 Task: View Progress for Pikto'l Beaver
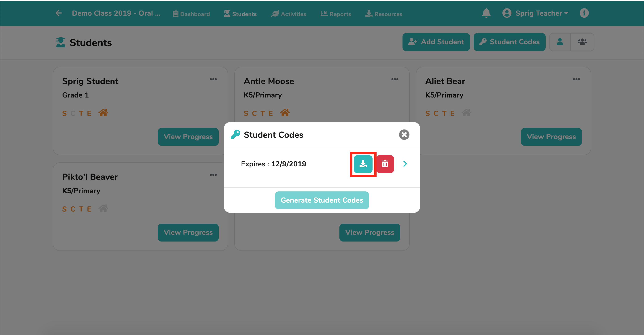click(x=188, y=232)
